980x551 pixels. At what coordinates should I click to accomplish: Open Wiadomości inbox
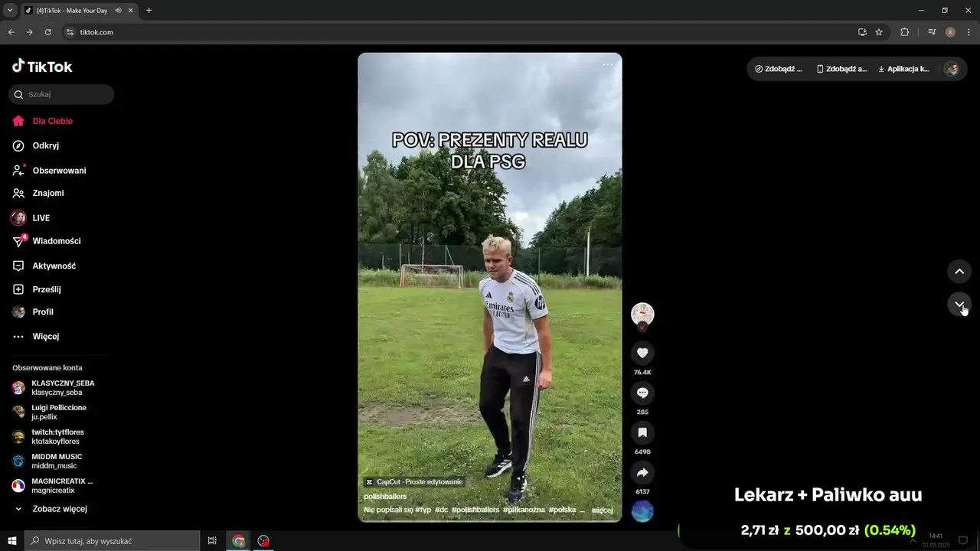[57, 241]
